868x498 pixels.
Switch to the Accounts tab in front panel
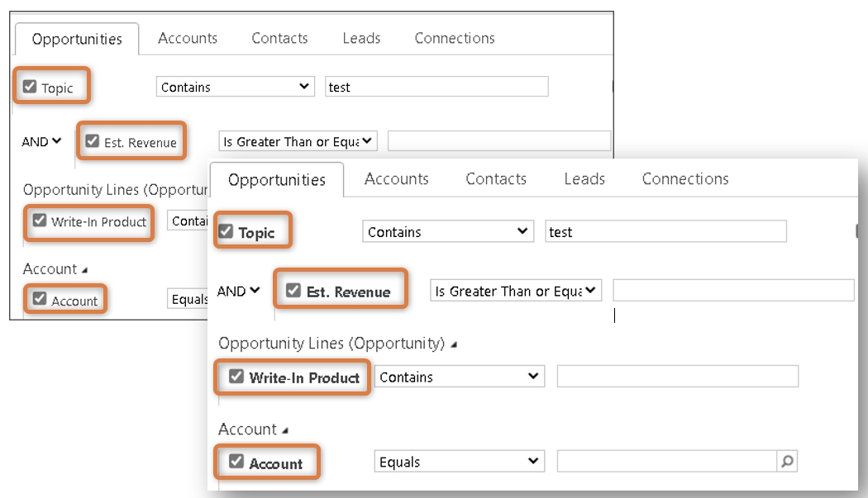396,179
